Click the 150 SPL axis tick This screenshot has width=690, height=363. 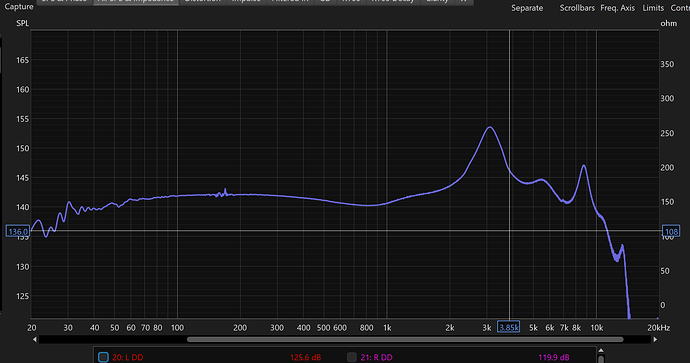(22, 148)
